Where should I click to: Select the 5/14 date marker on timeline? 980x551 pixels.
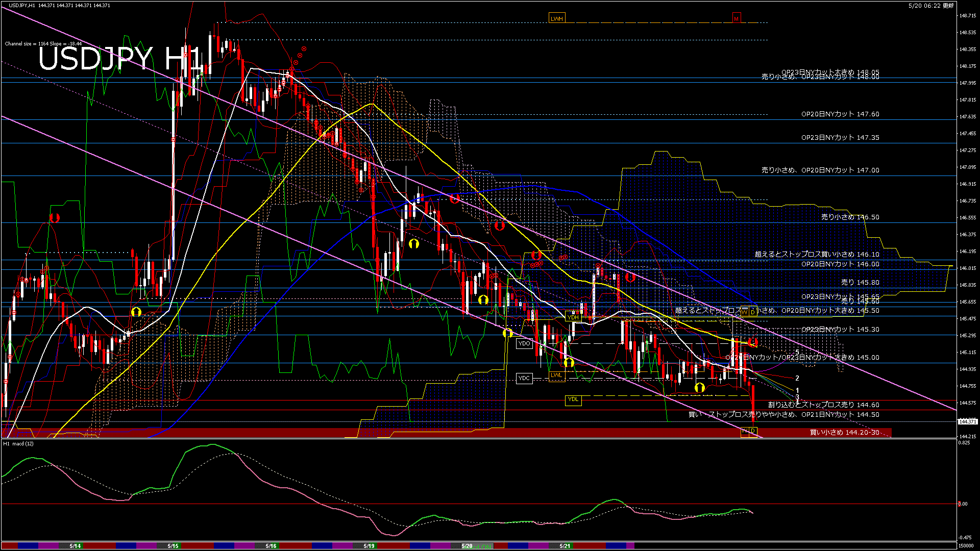click(x=75, y=546)
